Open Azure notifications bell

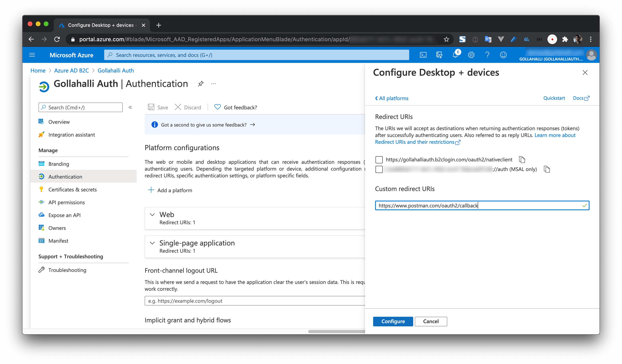click(x=455, y=55)
